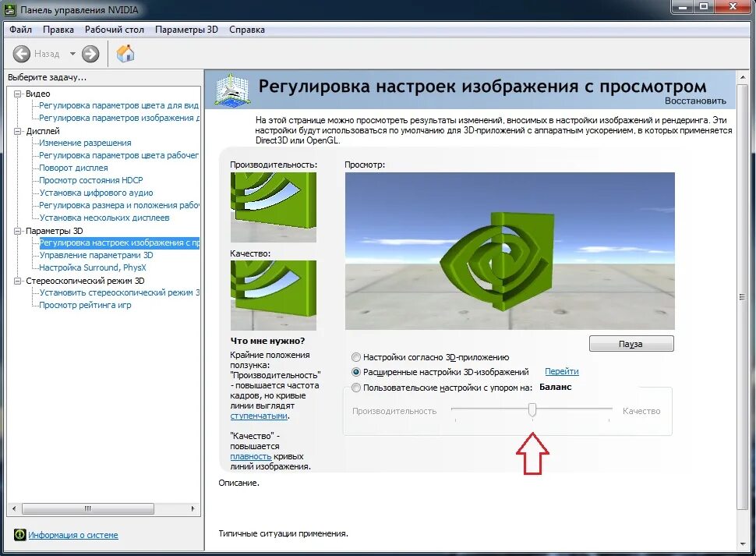Open the Параметры 3D menu
This screenshot has width=756, height=556.
(x=186, y=30)
